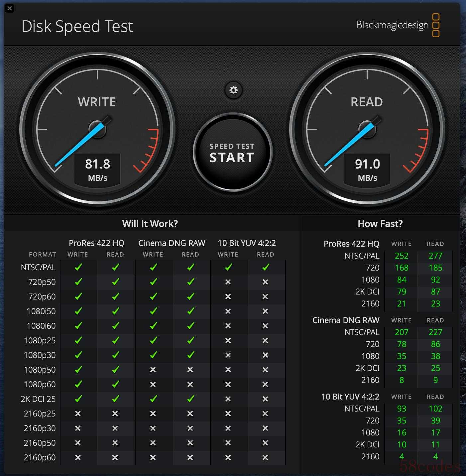Click the 2160p25 row label
The height and width of the screenshot is (476, 466).
(40, 414)
